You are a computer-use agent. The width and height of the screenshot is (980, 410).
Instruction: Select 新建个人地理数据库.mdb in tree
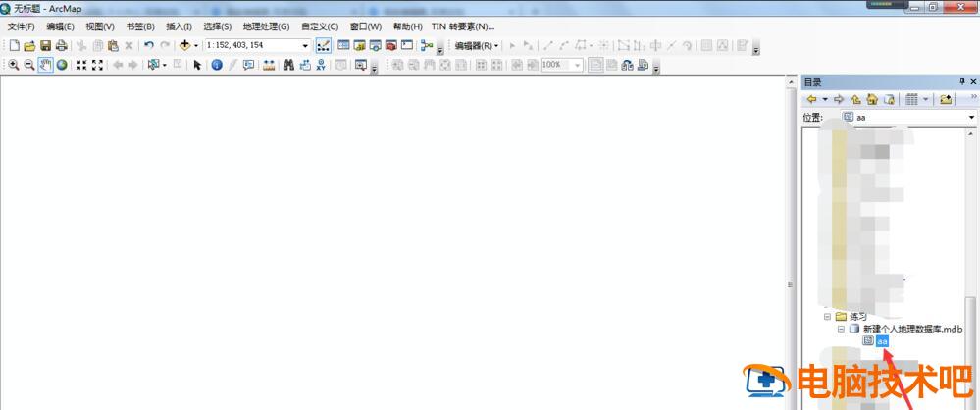point(912,329)
